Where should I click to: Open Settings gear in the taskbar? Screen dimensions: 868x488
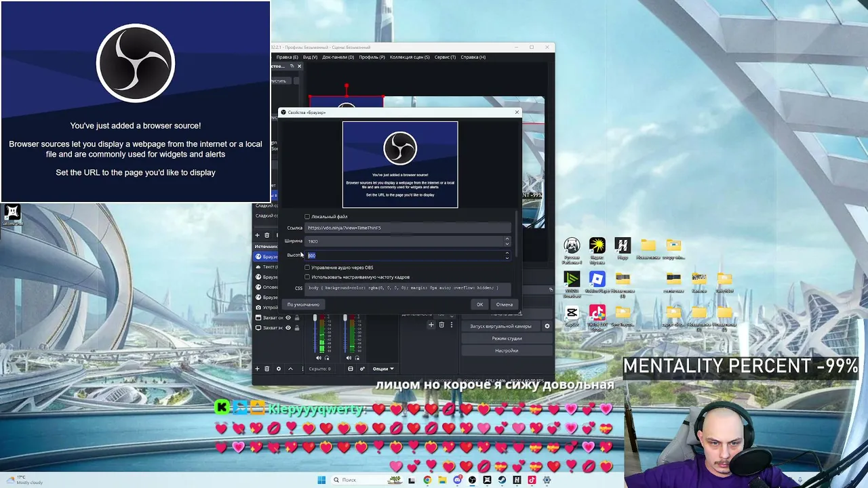click(547, 480)
